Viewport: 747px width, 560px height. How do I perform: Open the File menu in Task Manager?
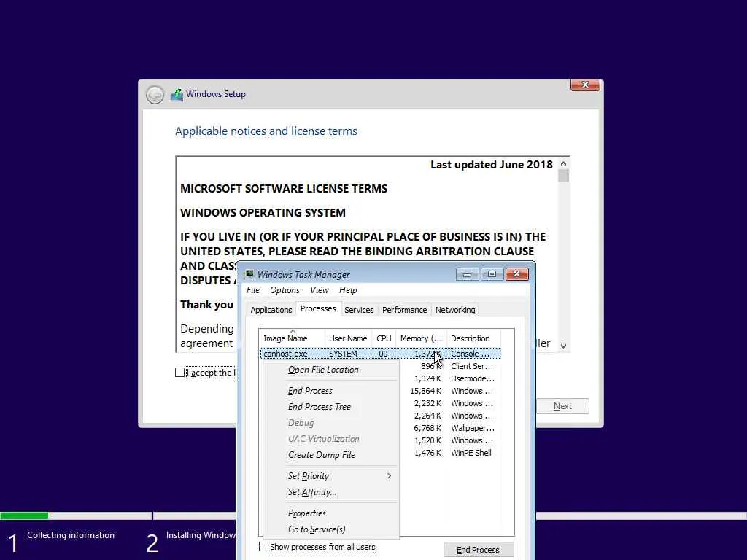coord(253,290)
